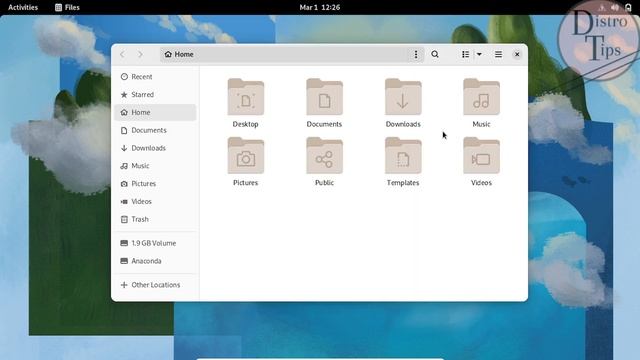
Task: Open the path bar three-dot menu
Action: pos(416,54)
